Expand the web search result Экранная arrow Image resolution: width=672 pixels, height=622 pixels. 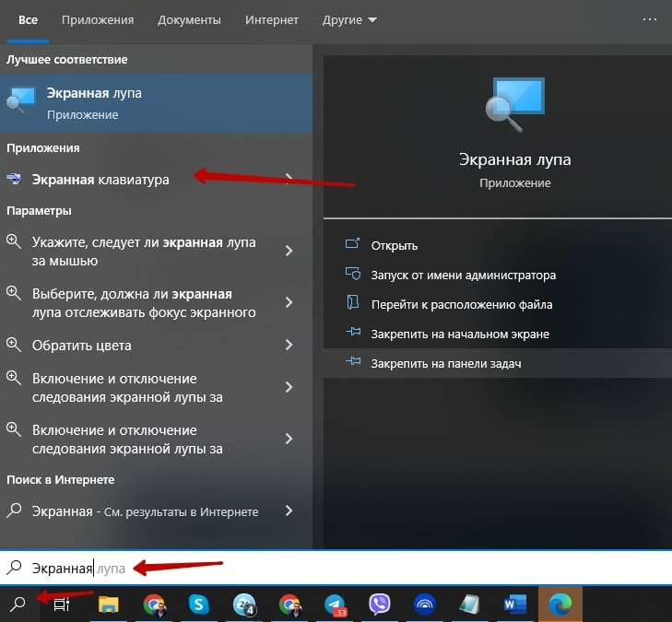coord(289,511)
